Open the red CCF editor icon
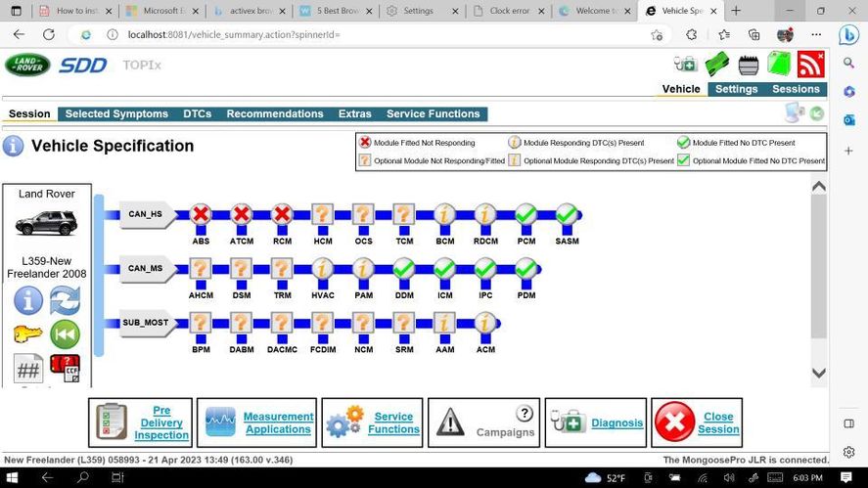The height and width of the screenshot is (488, 868). click(65, 369)
